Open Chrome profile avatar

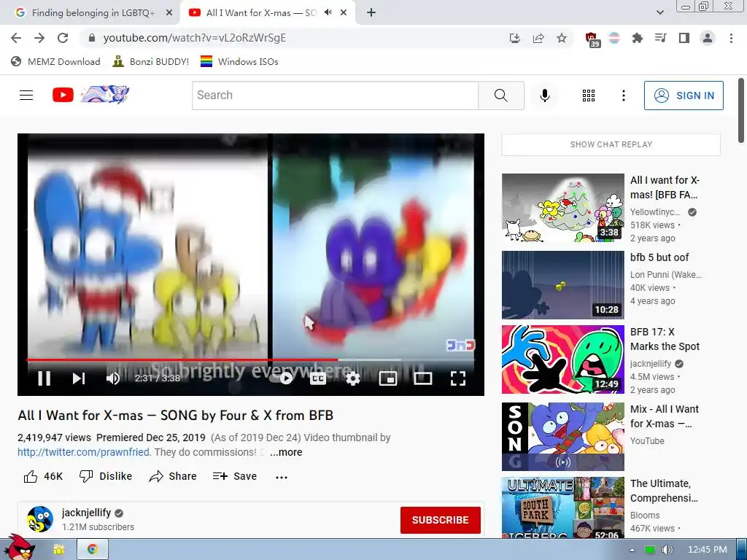[708, 38]
